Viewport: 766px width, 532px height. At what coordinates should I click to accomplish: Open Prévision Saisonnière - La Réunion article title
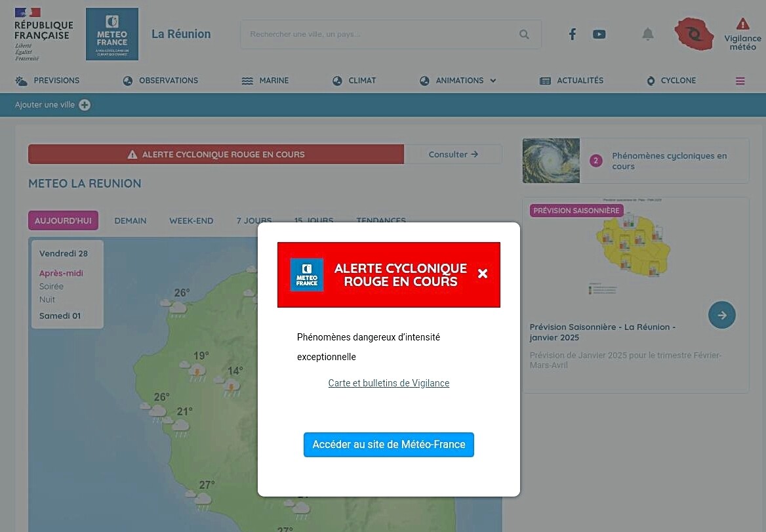pos(602,332)
